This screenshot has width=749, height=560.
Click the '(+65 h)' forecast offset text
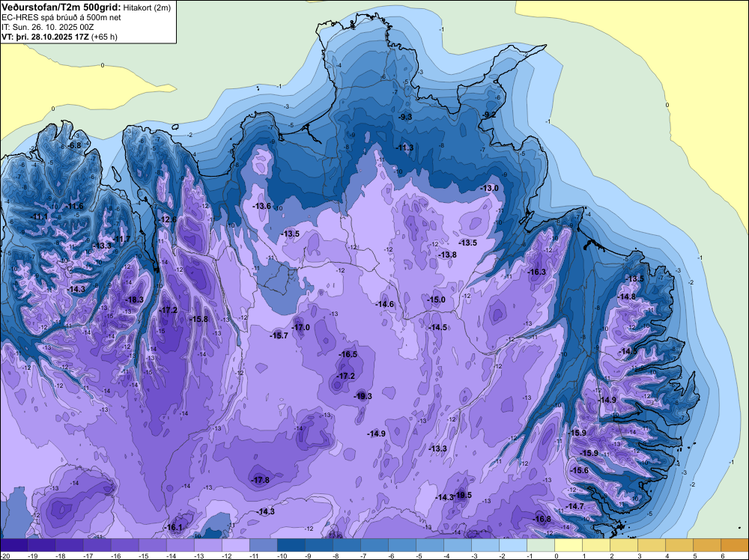pos(105,36)
